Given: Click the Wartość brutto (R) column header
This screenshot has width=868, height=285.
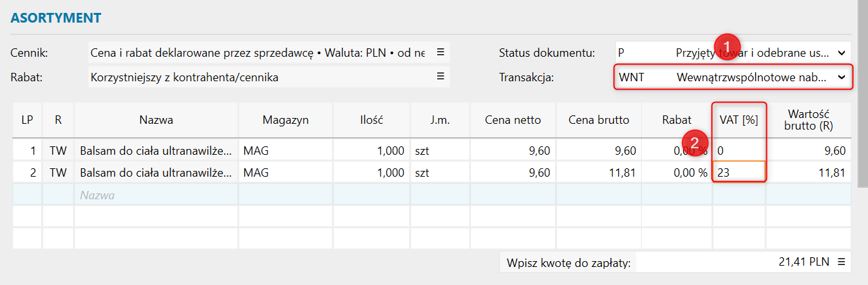Looking at the screenshot, I should coord(809,120).
